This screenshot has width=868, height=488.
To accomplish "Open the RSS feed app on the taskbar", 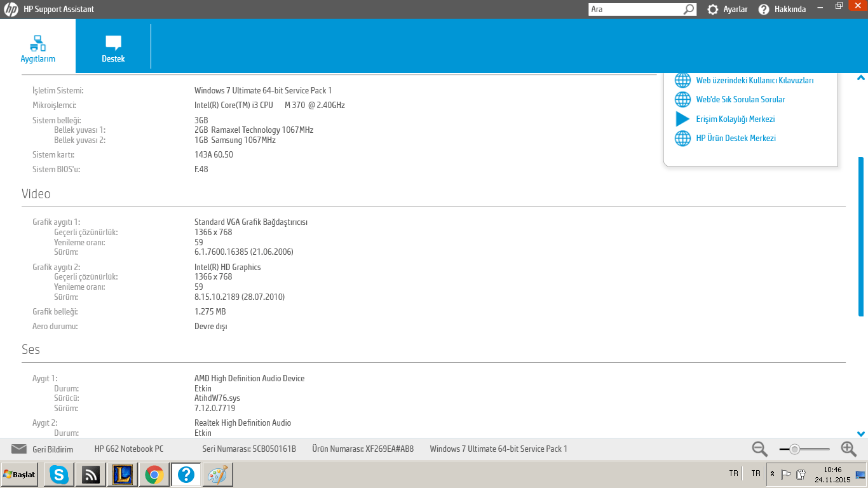I will tap(91, 475).
